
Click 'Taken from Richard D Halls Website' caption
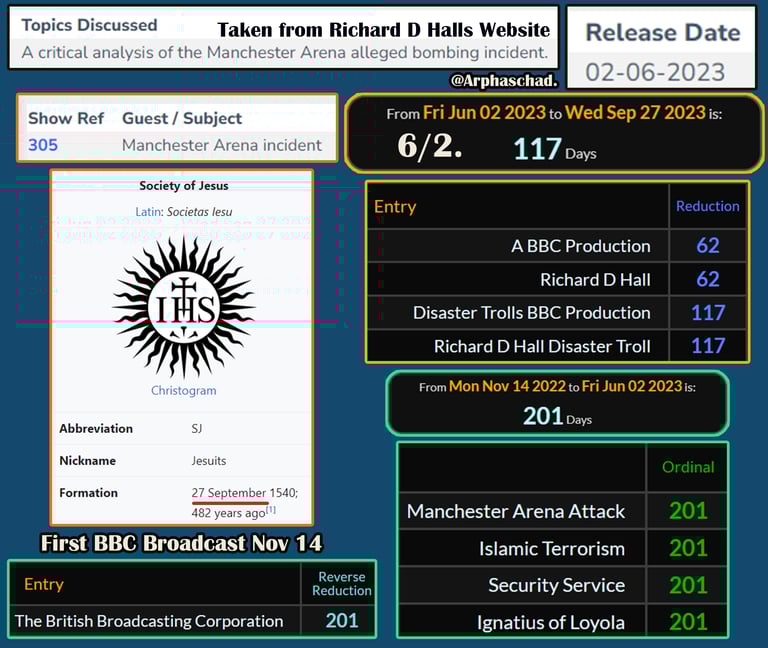click(384, 30)
